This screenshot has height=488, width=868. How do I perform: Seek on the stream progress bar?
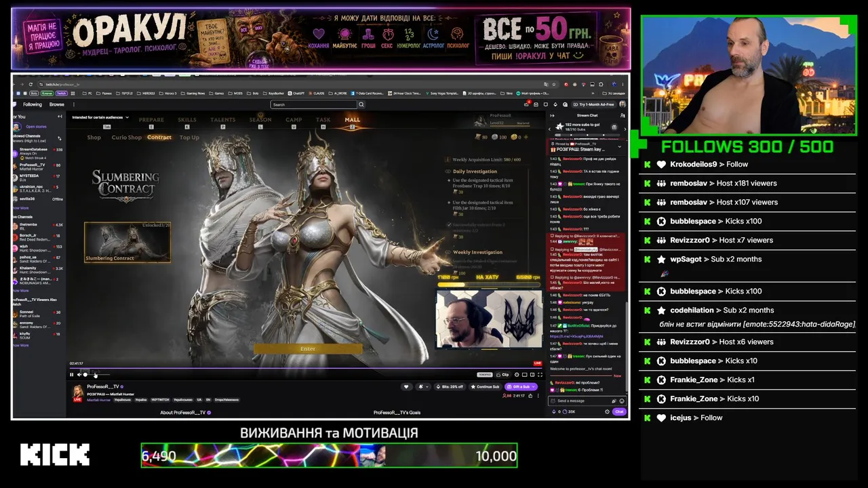(x=305, y=369)
